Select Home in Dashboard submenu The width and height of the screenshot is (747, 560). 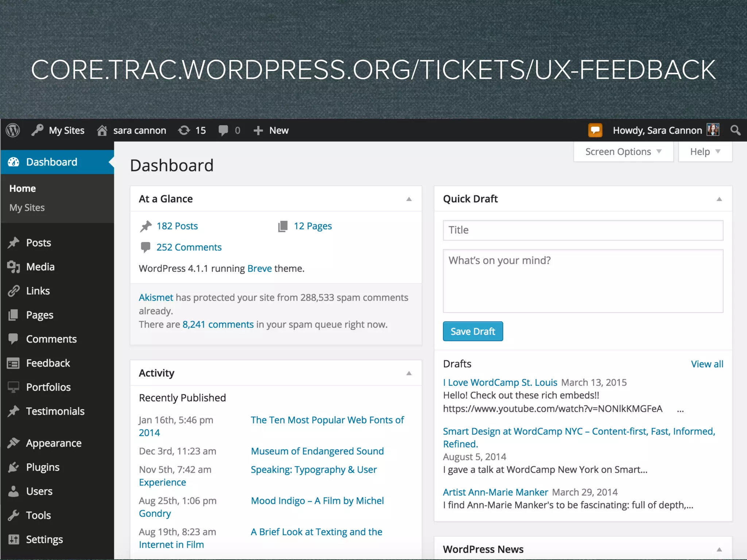click(x=23, y=188)
